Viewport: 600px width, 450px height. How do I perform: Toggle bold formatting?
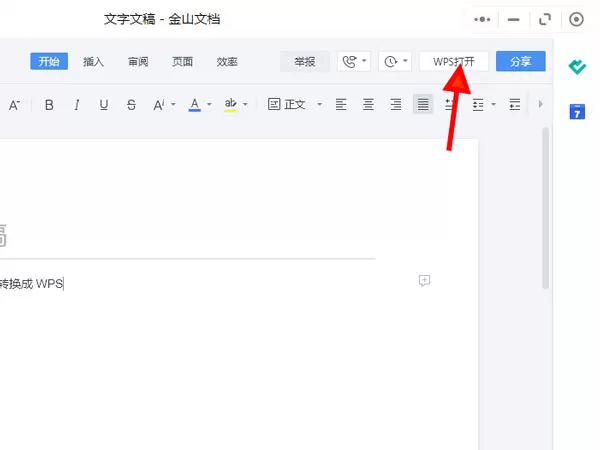(49, 104)
